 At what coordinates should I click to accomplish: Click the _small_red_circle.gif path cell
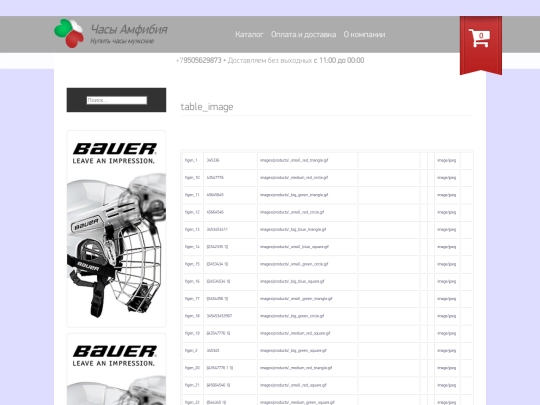(307, 212)
